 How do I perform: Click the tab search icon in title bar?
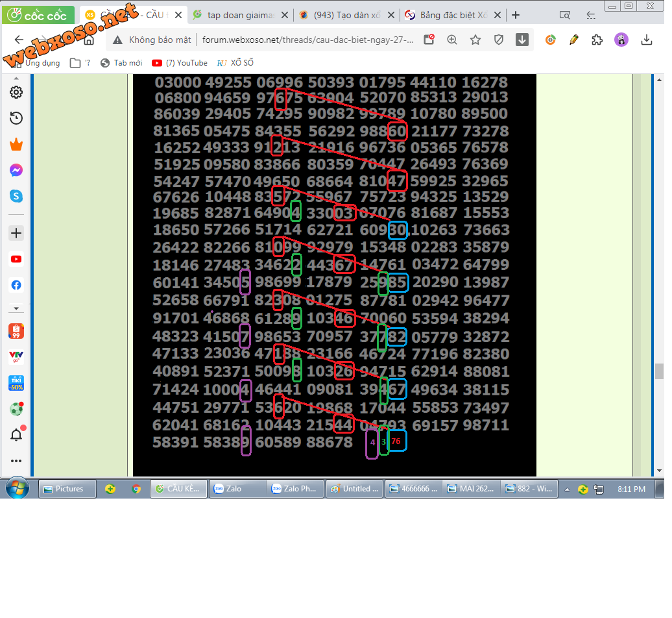coord(565,16)
